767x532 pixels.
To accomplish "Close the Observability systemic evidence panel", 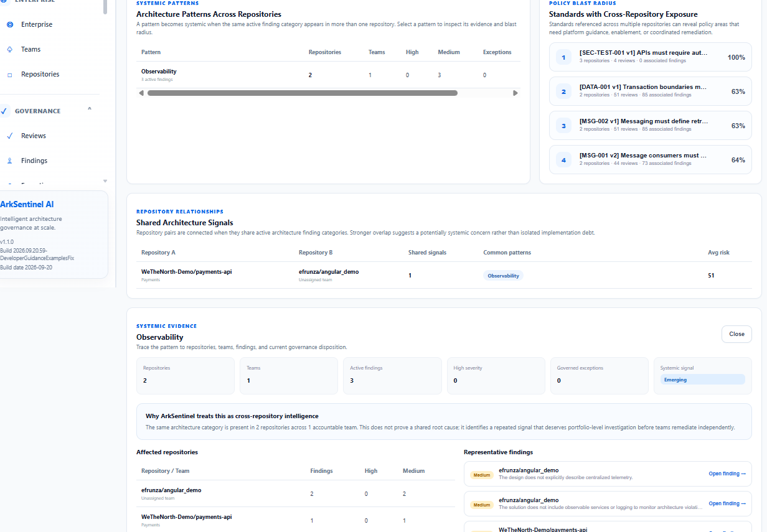I will (x=736, y=334).
